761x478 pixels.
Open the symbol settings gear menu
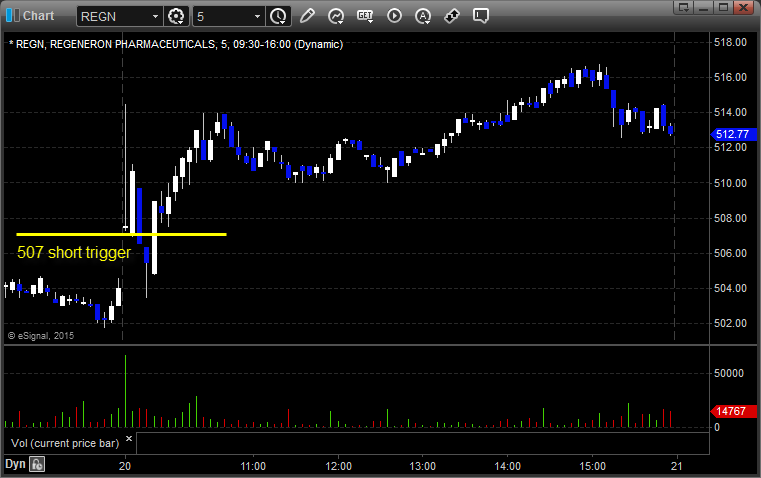(x=176, y=16)
